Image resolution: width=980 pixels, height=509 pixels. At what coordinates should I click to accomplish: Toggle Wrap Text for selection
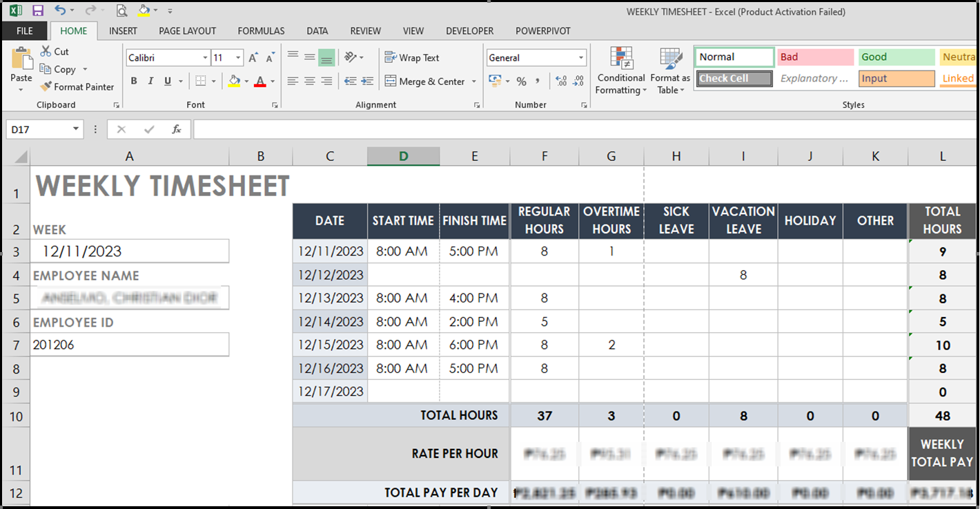[412, 58]
